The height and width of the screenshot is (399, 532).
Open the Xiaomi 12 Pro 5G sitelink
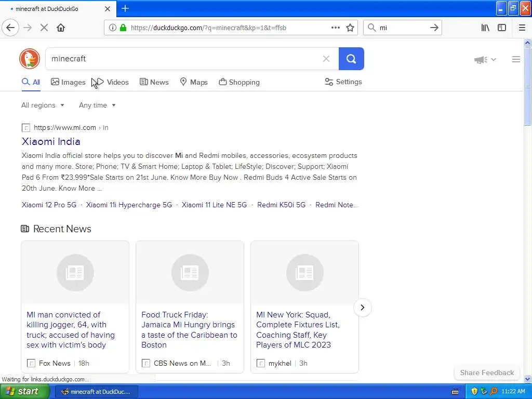tap(49, 205)
